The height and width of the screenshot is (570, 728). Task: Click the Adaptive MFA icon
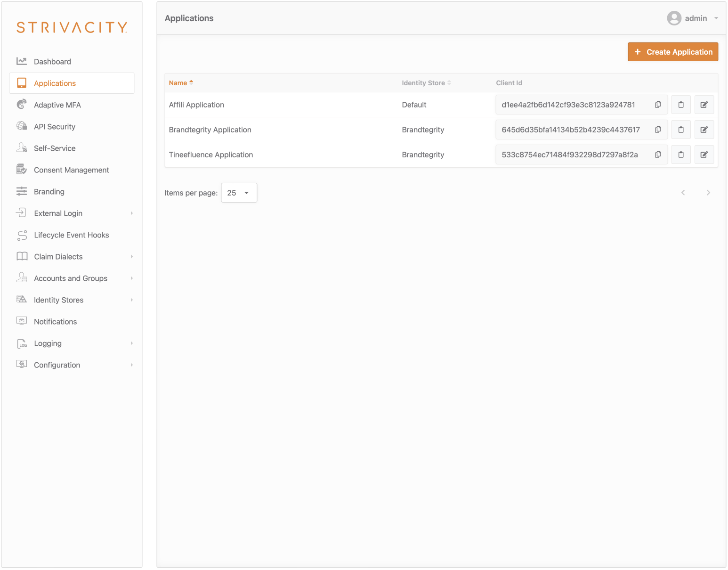(x=22, y=105)
